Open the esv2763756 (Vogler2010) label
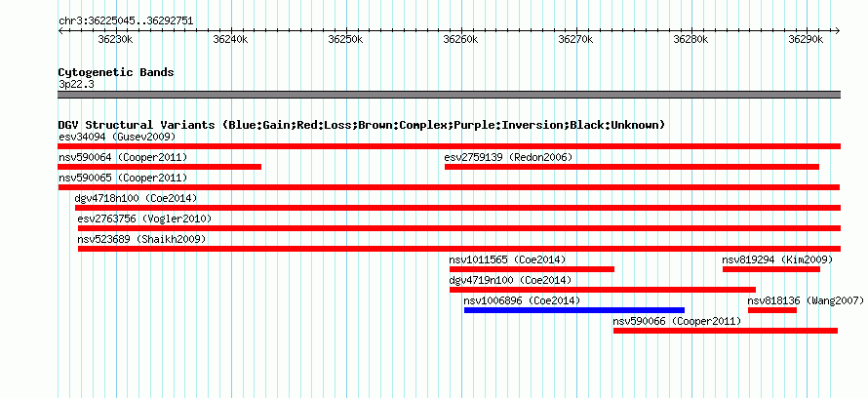 point(144,219)
